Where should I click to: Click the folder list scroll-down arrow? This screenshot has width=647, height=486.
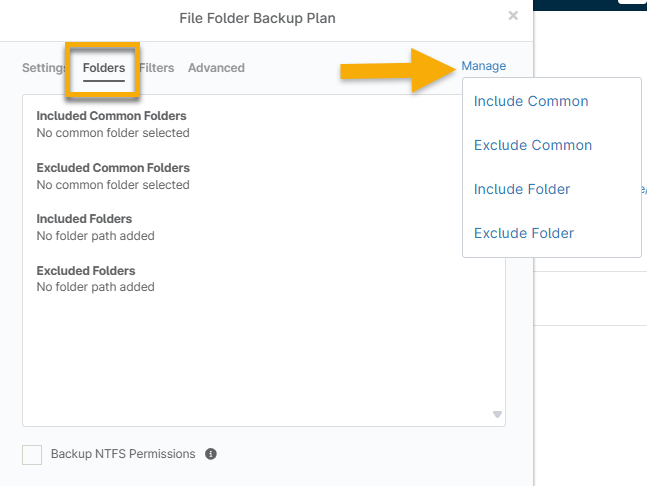pos(497,414)
